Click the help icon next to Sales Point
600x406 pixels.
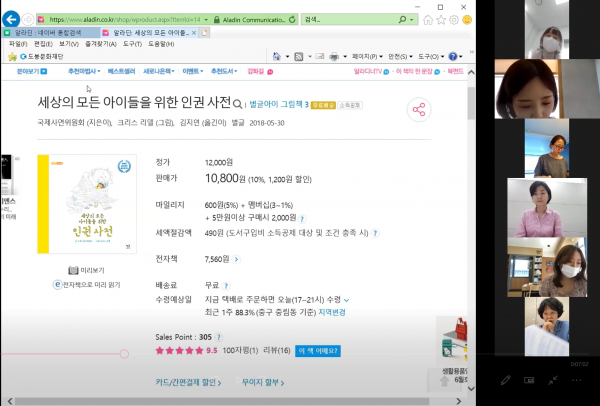[x=219, y=337]
